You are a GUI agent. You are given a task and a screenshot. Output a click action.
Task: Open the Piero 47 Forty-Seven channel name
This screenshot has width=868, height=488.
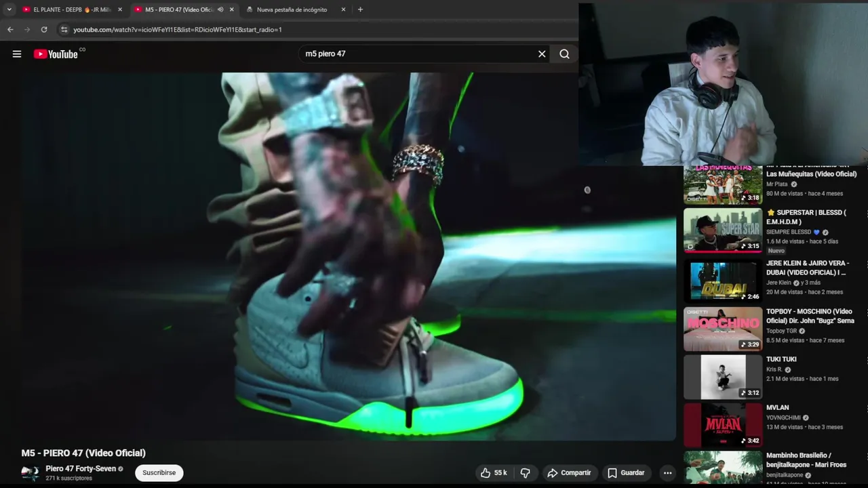(x=81, y=469)
